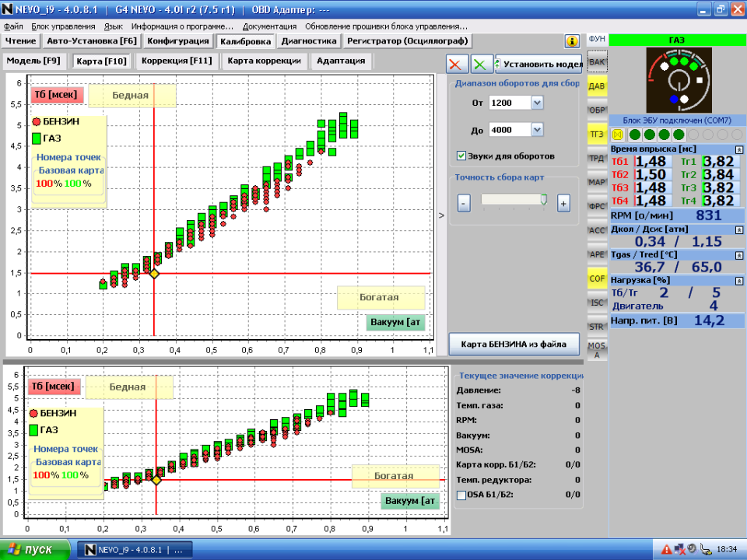Toggle the 'Звуки для оборотов' checkbox
Image resolution: width=747 pixels, height=560 pixels.
coord(461,156)
